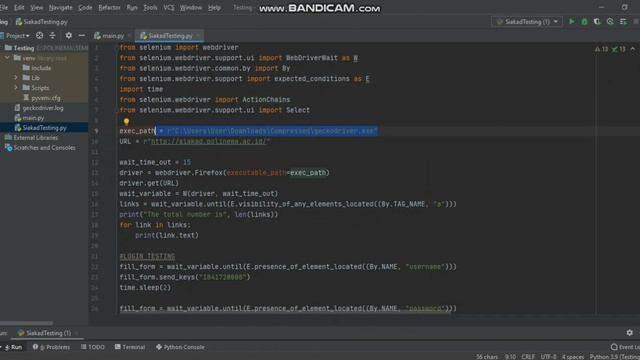Open Project panel settings gear
The width and height of the screenshot is (640, 360).
[69, 36]
